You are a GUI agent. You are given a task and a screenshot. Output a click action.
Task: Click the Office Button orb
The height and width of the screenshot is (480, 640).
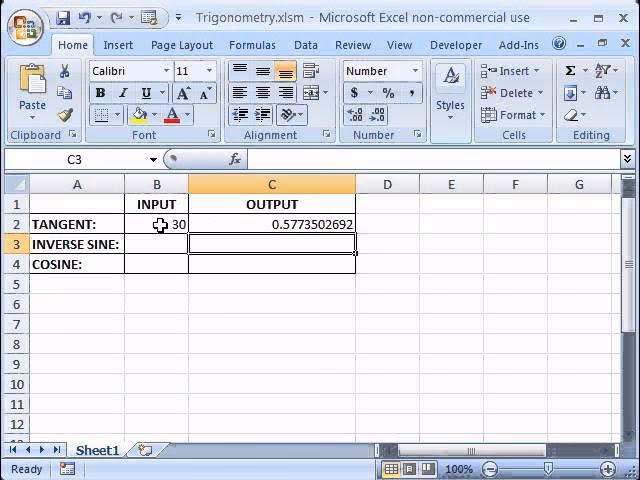(x=25, y=27)
